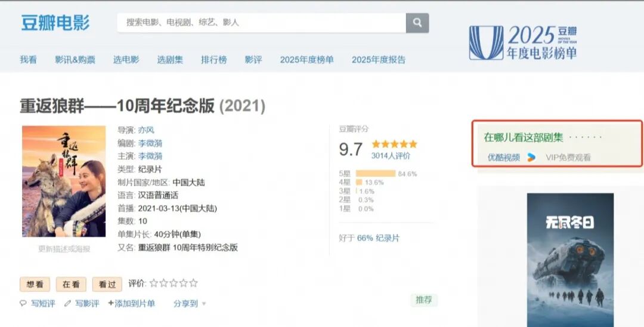The width and height of the screenshot is (644, 327).
Task: Click the 2021-03-13(中国大陆) premiere date
Action: 178,208
